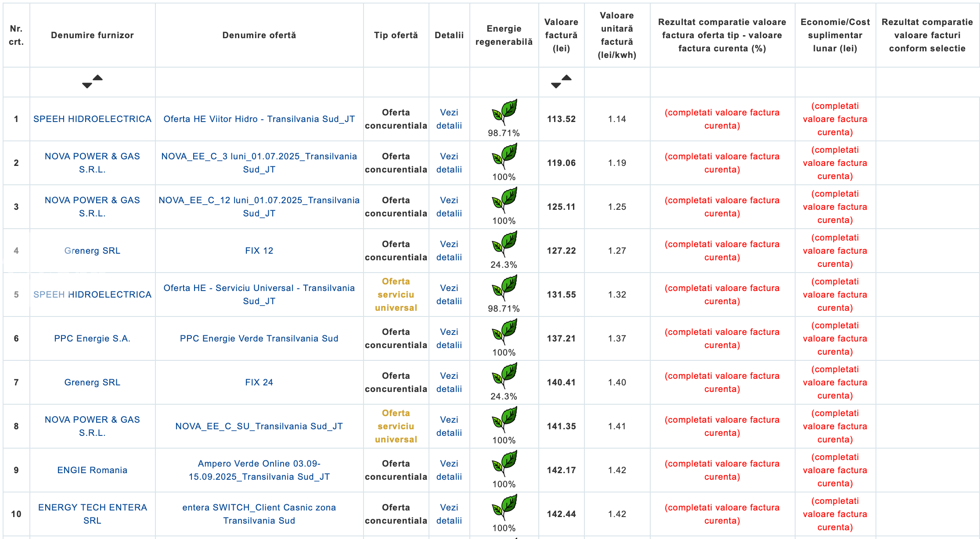
Task: Open NOVA POWER & GAS supplier in row 2
Action: tap(92, 163)
